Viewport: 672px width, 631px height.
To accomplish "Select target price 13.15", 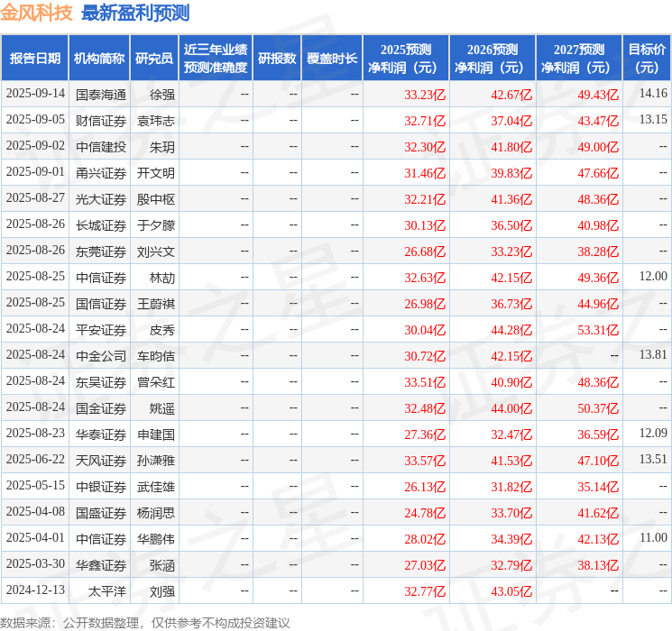I will tap(653, 119).
